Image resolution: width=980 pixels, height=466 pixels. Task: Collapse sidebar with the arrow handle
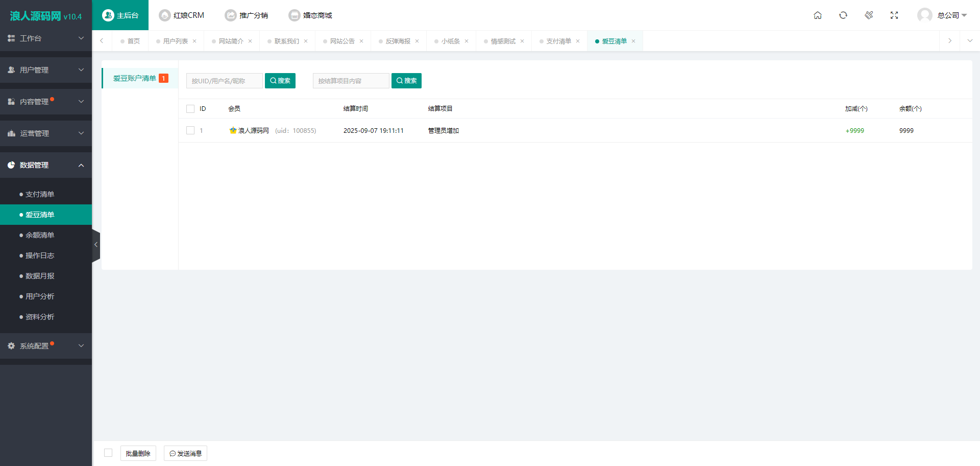point(96,245)
